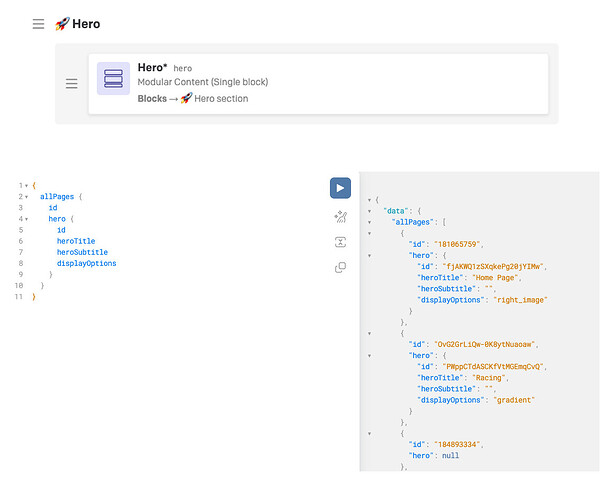610x500 pixels.
Task: Collapse the root object arrow in response
Action: 369,200
